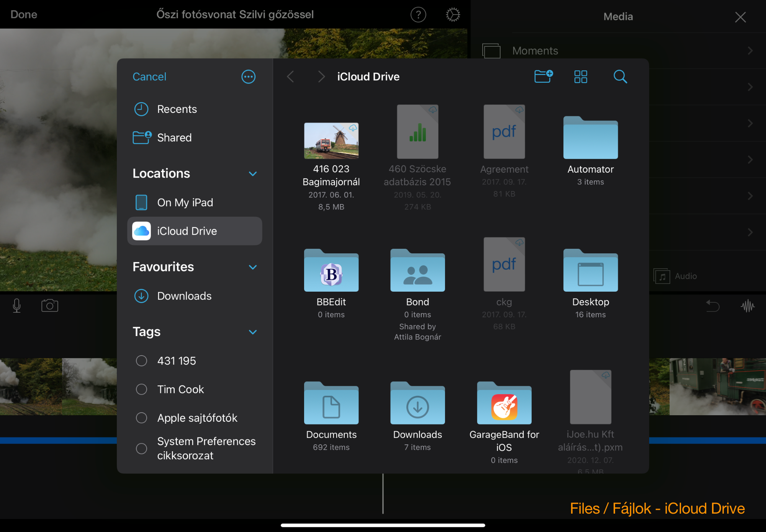
Task: Tap the camera capture icon
Action: (49, 305)
